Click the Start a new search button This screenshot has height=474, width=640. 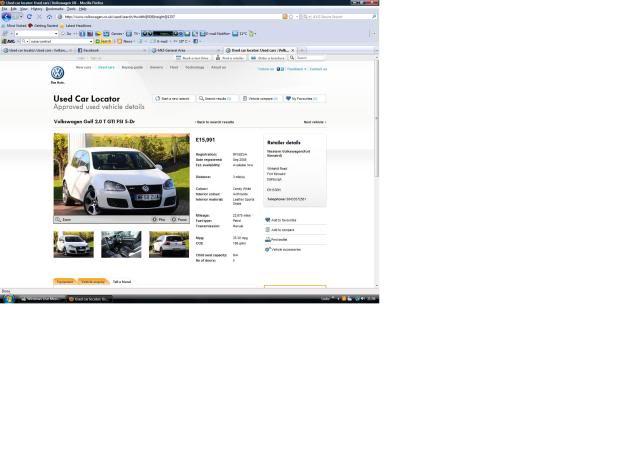click(173, 98)
